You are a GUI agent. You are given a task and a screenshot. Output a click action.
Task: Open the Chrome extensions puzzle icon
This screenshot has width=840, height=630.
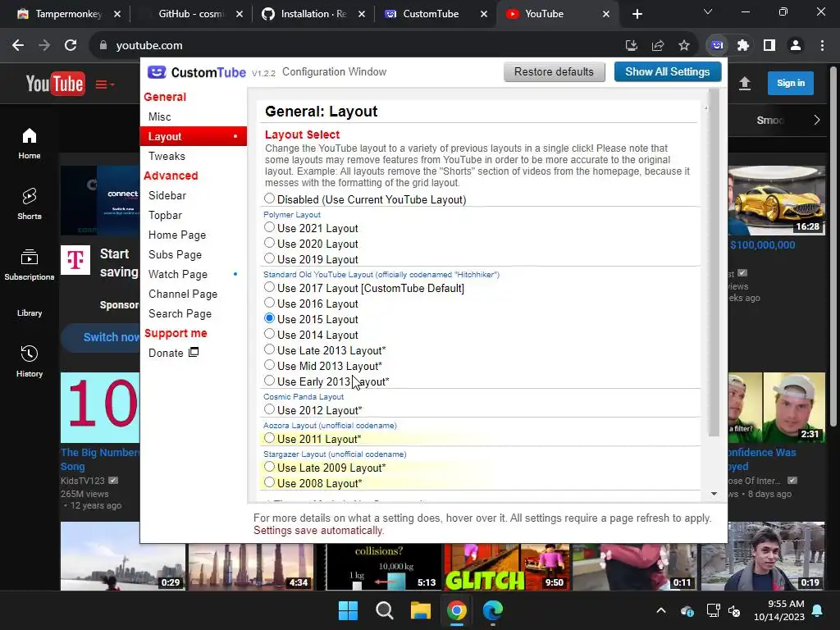tap(743, 46)
